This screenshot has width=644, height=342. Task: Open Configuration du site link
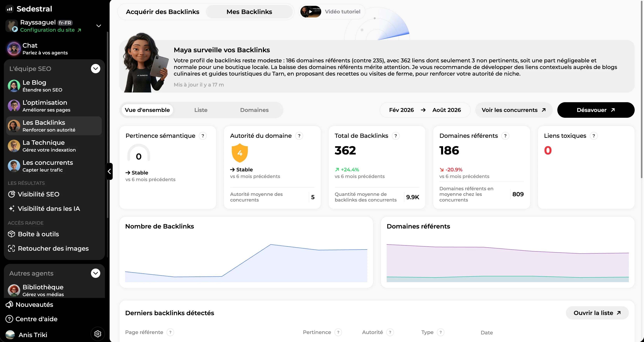[x=51, y=30]
